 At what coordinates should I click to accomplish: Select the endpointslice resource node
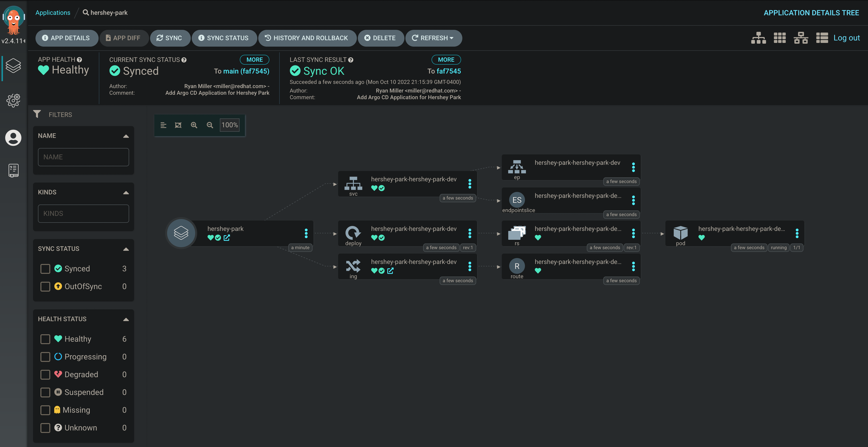[571, 200]
